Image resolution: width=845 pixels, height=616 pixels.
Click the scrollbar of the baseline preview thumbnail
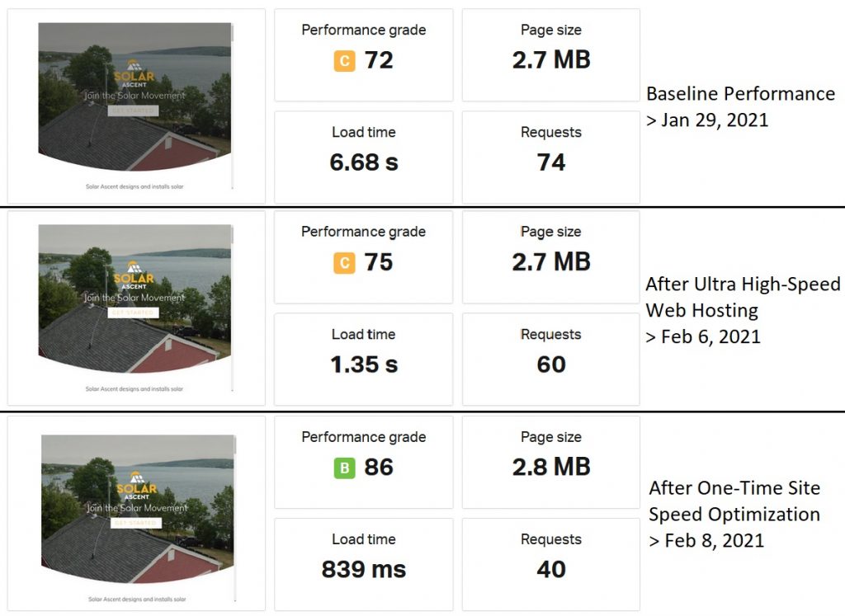[232, 106]
